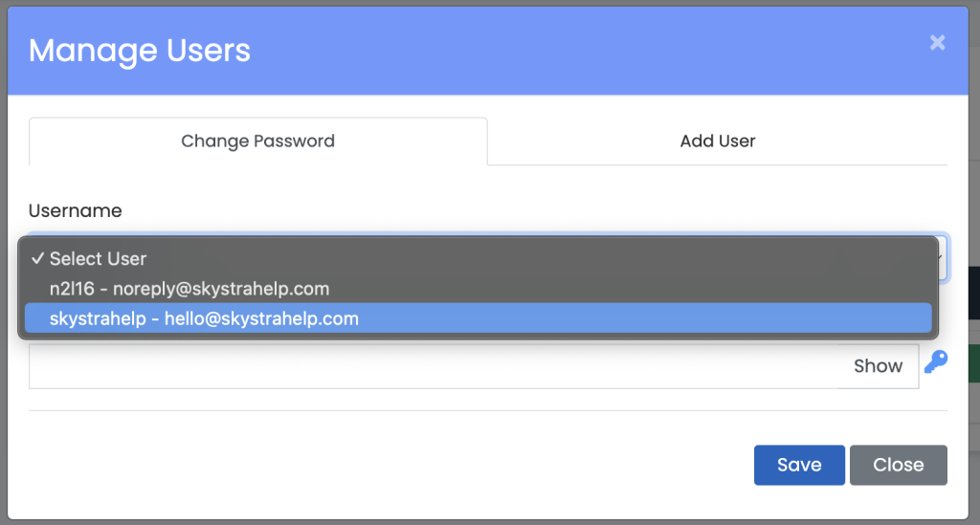Click the Manage Users heading
Viewport: 980px width, 525px height.
pyautogui.click(x=140, y=50)
